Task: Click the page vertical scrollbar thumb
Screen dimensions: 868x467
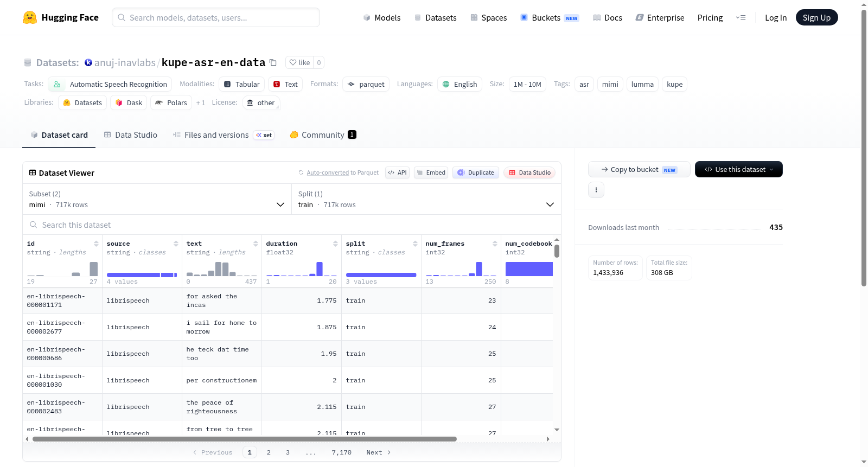Action: (864, 148)
